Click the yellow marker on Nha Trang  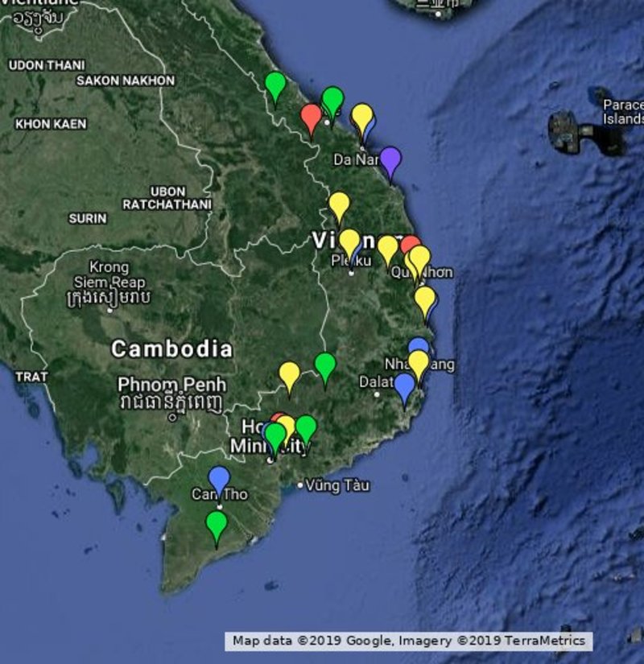(x=419, y=364)
